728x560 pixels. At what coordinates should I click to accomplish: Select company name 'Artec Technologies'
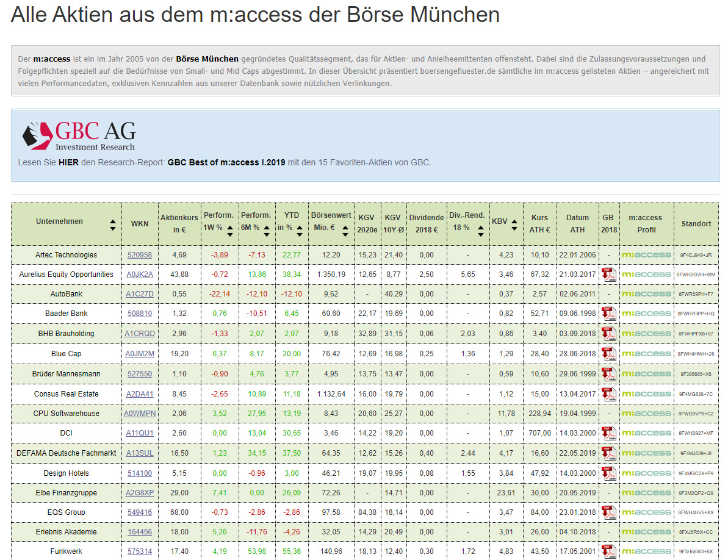67,255
